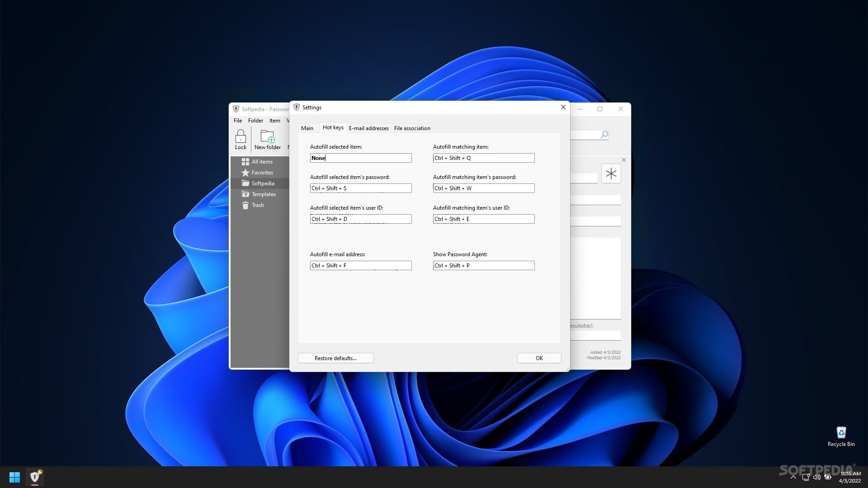
Task: Close the Settings dialog
Action: 563,107
